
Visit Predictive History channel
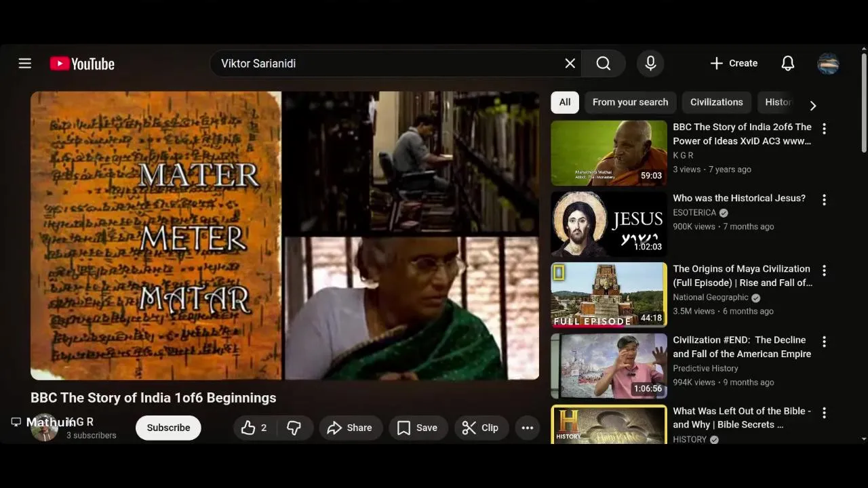(x=705, y=369)
